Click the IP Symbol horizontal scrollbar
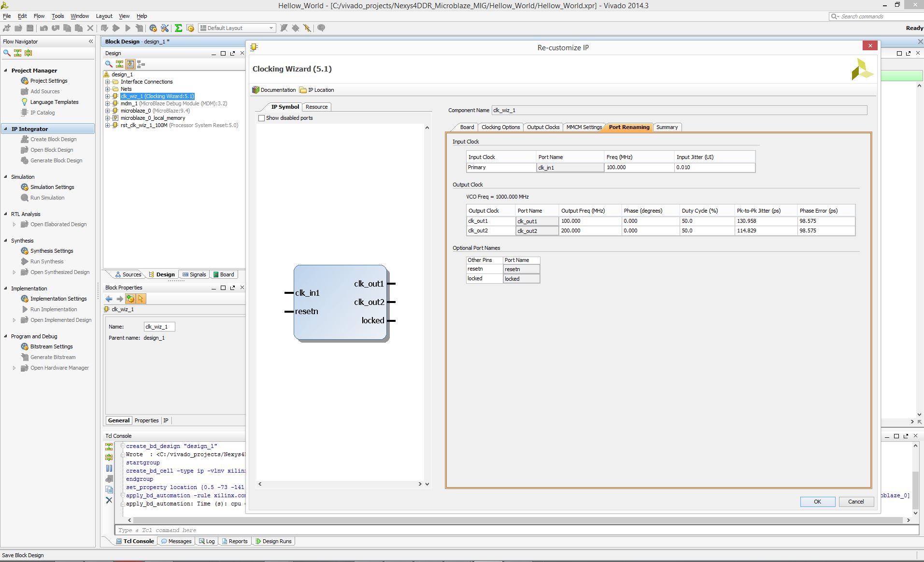Screen dimensions: 924x562 point(340,484)
